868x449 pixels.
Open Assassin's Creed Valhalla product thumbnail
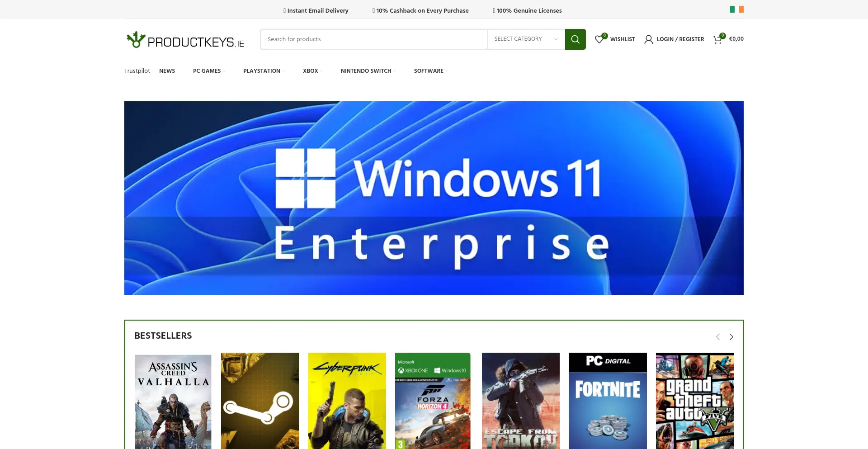coord(173,401)
